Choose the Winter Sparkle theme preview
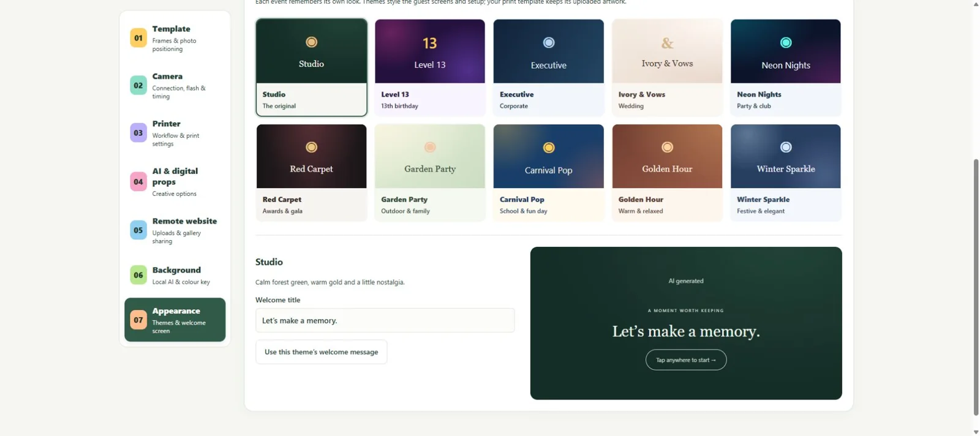The height and width of the screenshot is (436, 980). [786, 156]
